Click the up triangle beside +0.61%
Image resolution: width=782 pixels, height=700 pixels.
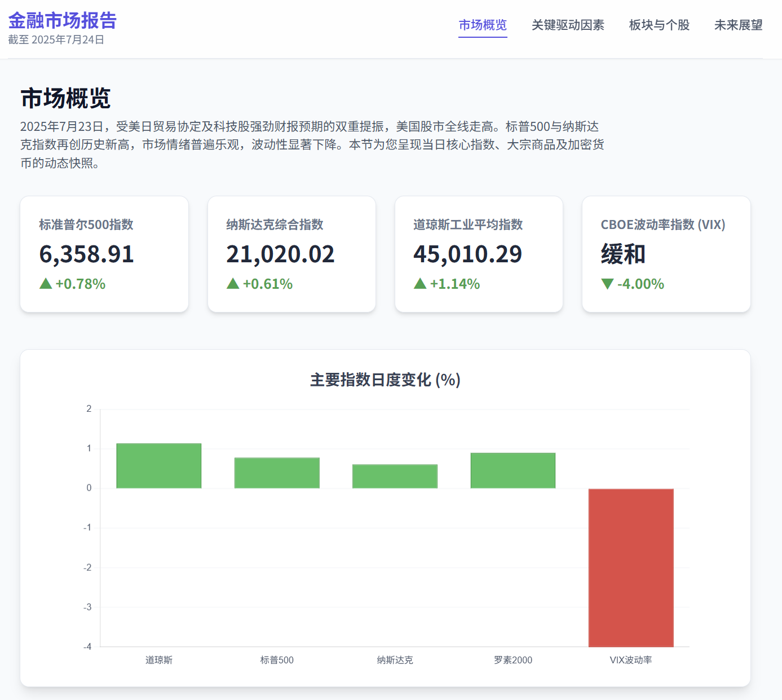point(233,284)
